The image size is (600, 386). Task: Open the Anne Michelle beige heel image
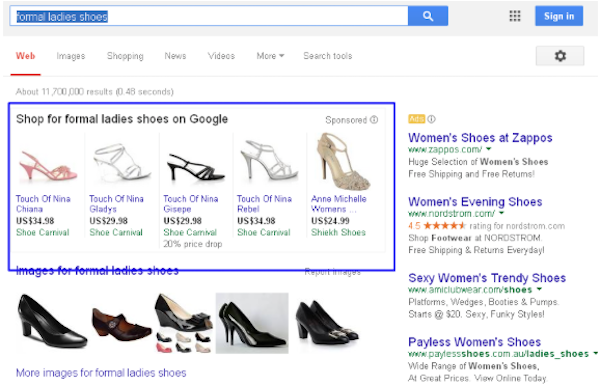[x=343, y=161]
